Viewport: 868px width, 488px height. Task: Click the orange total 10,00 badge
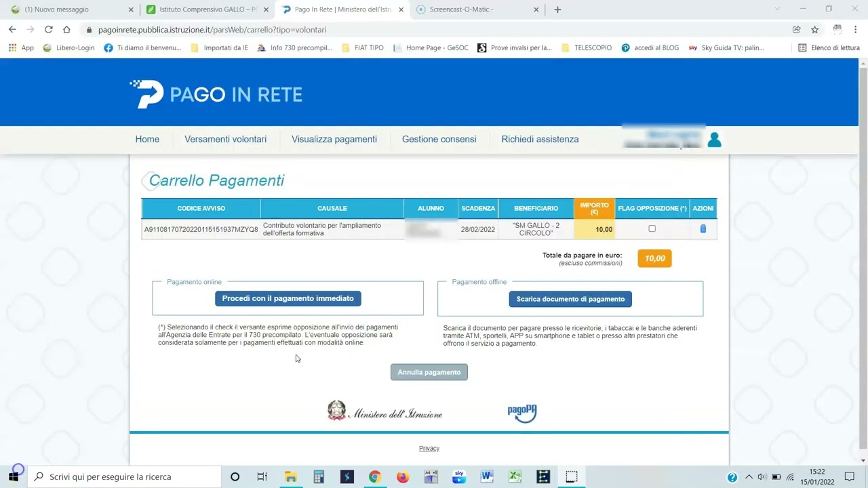[654, 258]
